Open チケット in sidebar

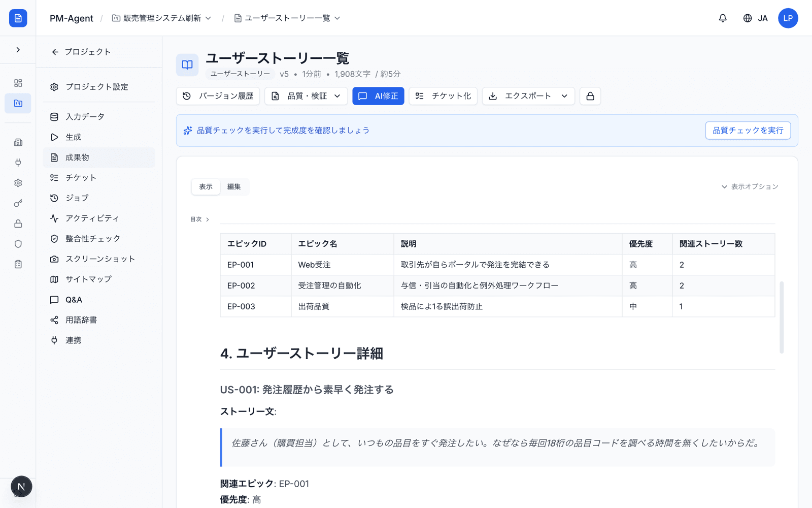tap(99, 178)
